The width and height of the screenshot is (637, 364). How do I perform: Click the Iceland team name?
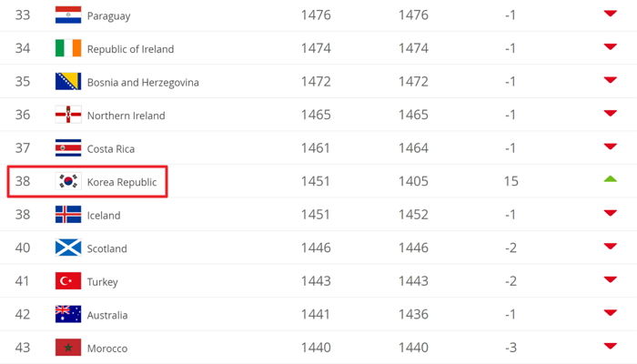pyautogui.click(x=104, y=216)
